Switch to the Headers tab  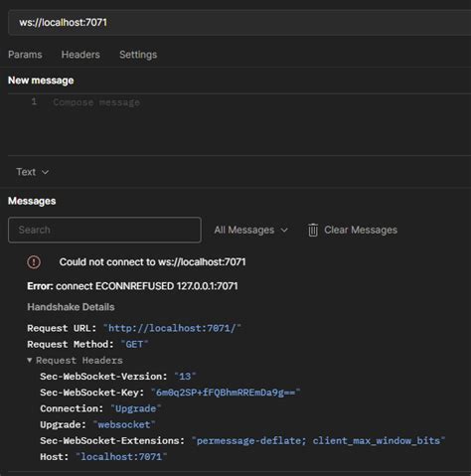point(80,55)
